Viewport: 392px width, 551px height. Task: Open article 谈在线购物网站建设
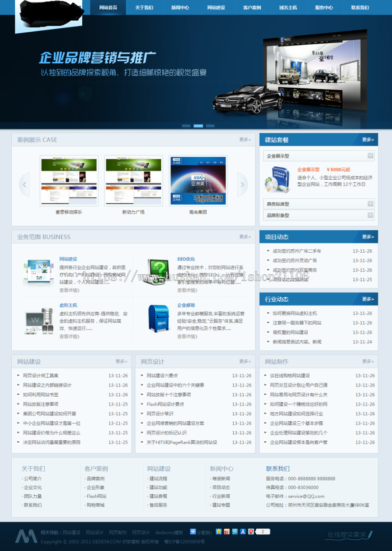click(290, 375)
